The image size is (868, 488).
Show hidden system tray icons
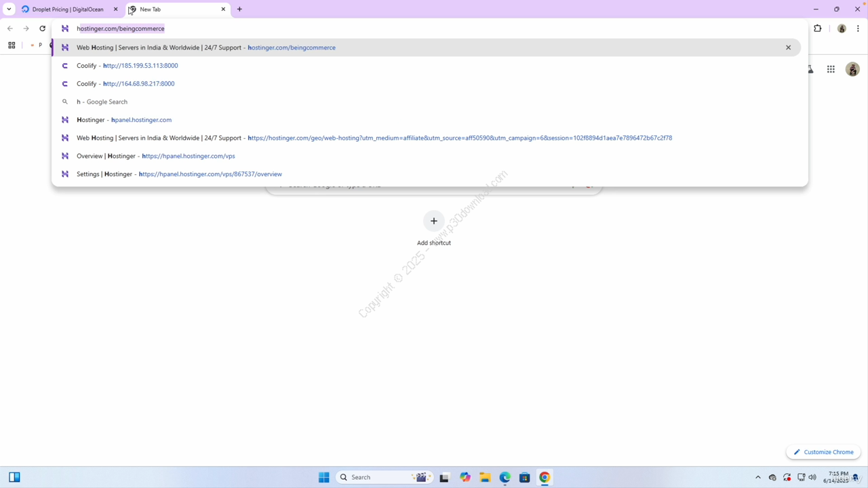point(758,477)
